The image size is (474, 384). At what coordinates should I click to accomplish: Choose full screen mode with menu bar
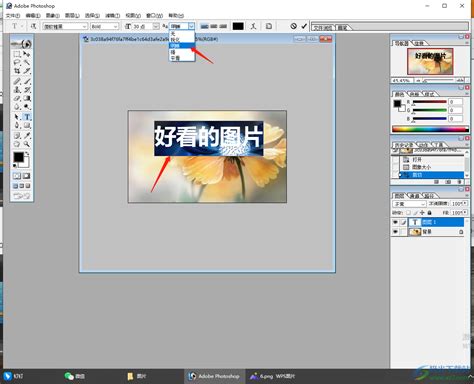[22, 186]
